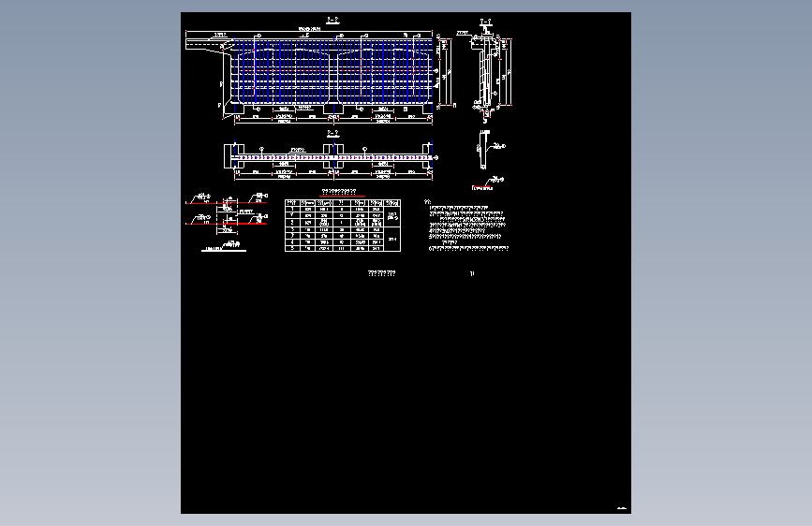Select the rebar quantity table

[343, 226]
